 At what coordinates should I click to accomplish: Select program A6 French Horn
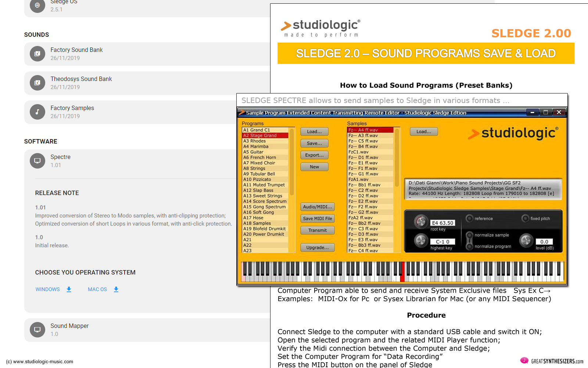(265, 158)
